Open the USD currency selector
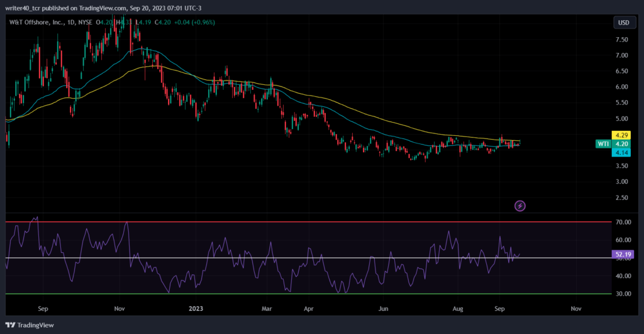This screenshot has width=644, height=334. click(623, 23)
